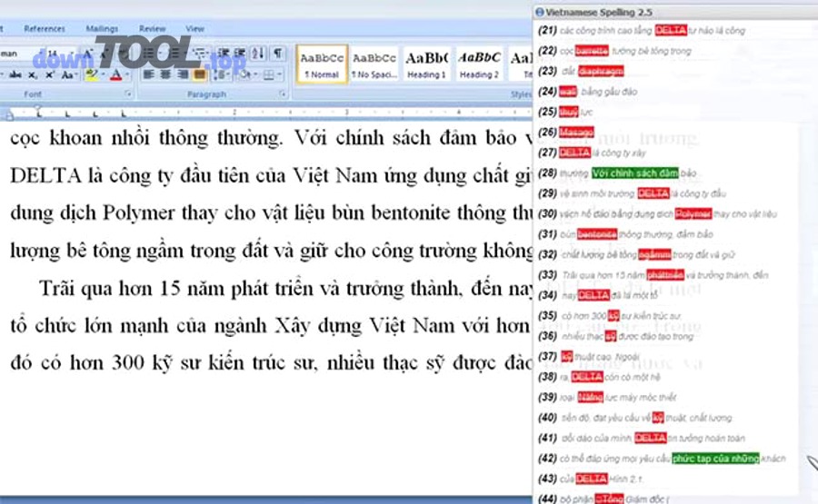This screenshot has width=818, height=504.
Task: Switch to the Review tab
Action: tap(153, 29)
